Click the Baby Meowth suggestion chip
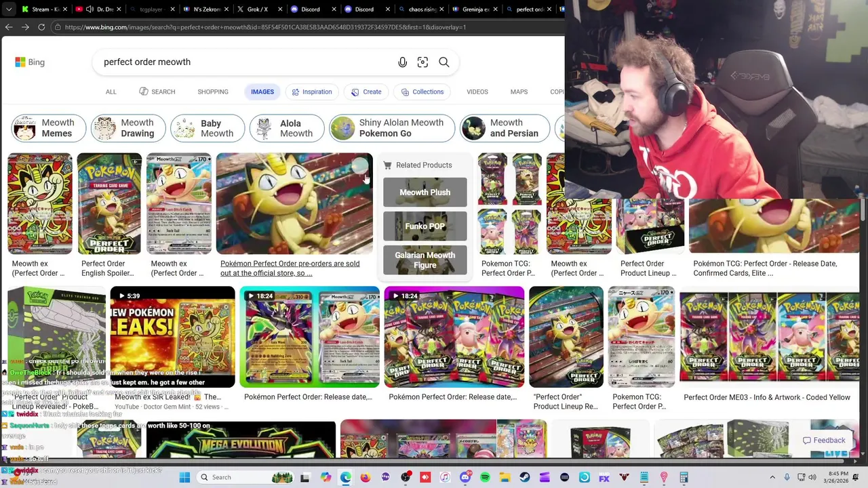 click(x=208, y=128)
